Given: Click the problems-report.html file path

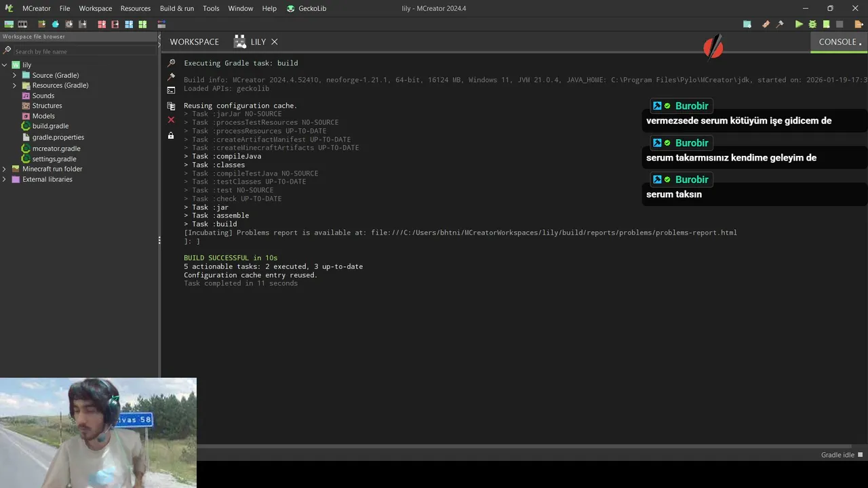Looking at the screenshot, I should (x=553, y=232).
